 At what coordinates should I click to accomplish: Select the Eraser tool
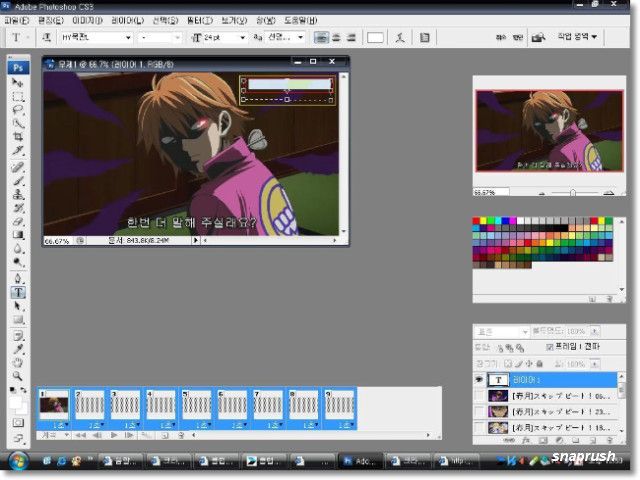click(x=18, y=221)
